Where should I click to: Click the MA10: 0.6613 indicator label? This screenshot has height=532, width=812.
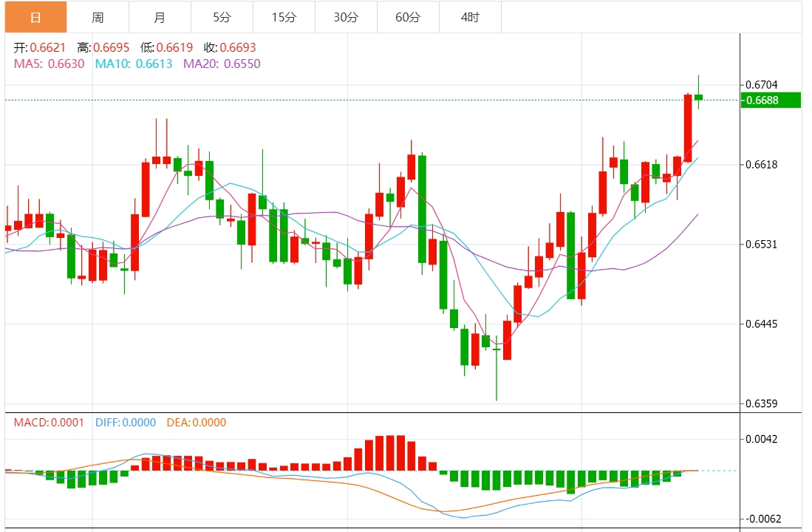click(x=134, y=64)
